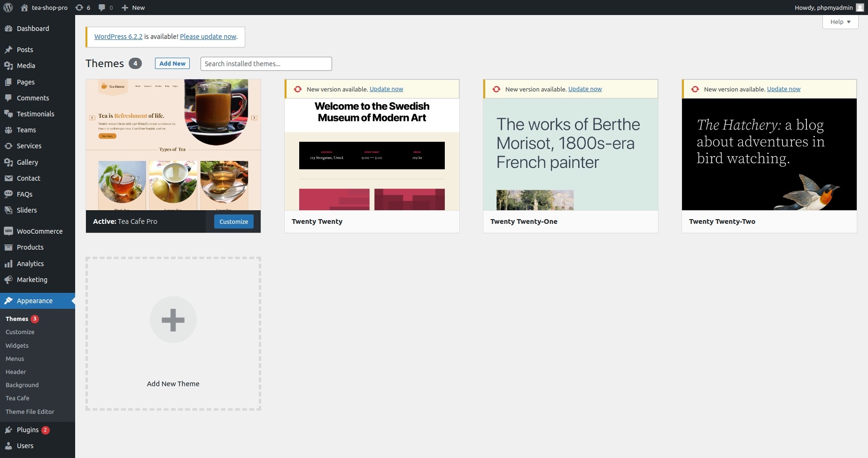Update the Twenty Twenty-Two theme now
Image resolution: width=868 pixels, height=458 pixels.
pos(783,89)
